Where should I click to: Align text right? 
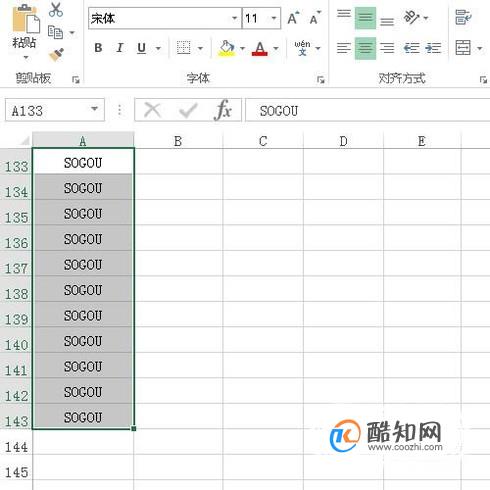(x=387, y=48)
